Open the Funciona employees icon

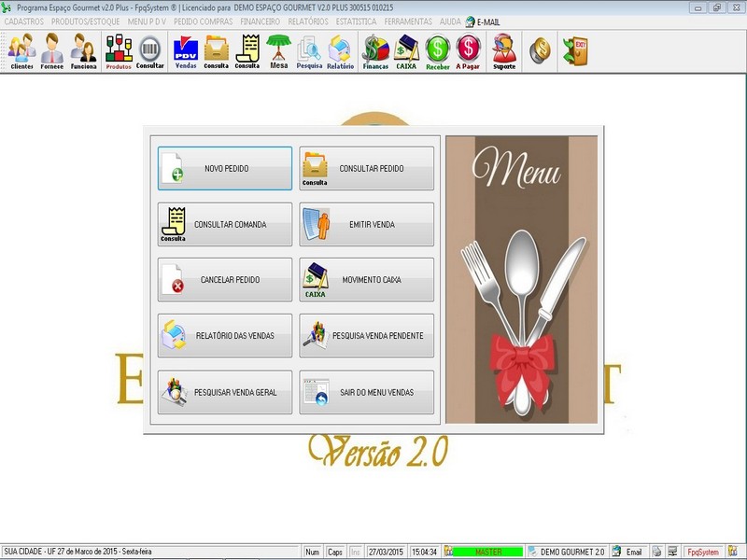(x=83, y=51)
